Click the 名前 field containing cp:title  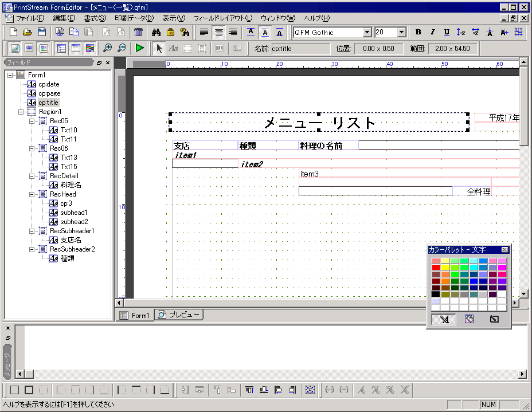300,49
